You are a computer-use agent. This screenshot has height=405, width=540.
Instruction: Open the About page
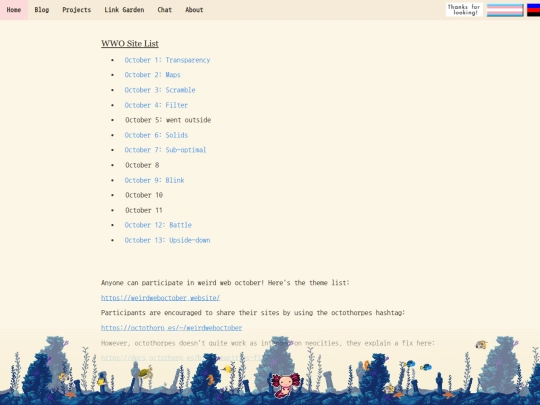[x=194, y=10]
